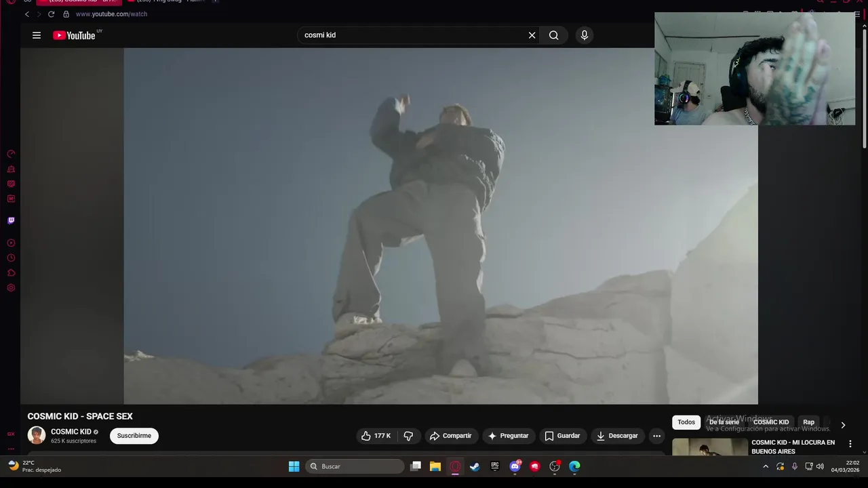Clear the search box with the X
Image resolution: width=868 pixels, height=488 pixels.
[x=532, y=35]
